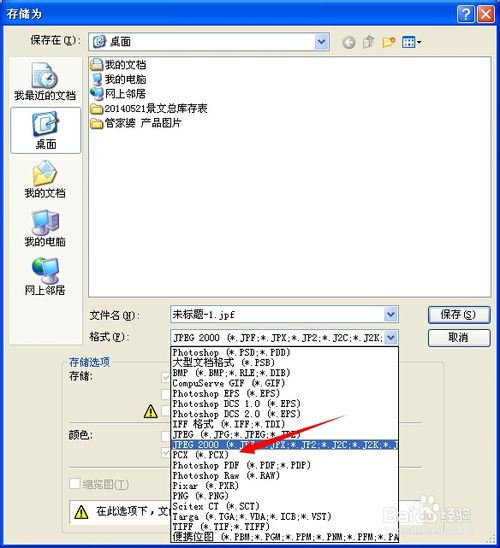Close the 存储为 dialog

[x=486, y=14]
